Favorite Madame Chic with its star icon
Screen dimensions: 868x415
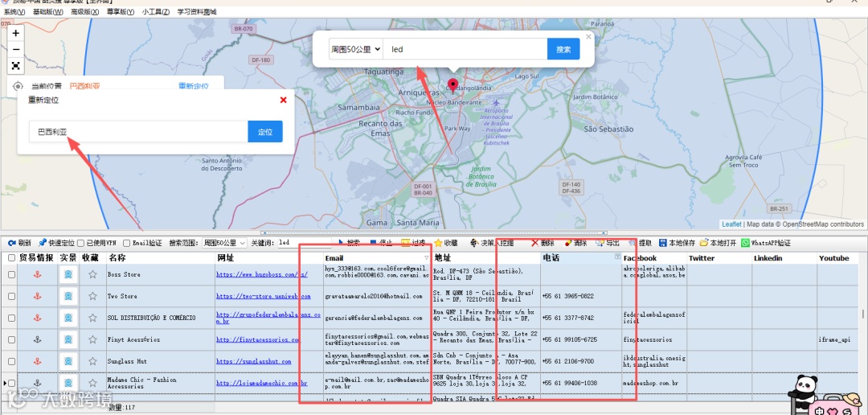pyautogui.click(x=92, y=383)
